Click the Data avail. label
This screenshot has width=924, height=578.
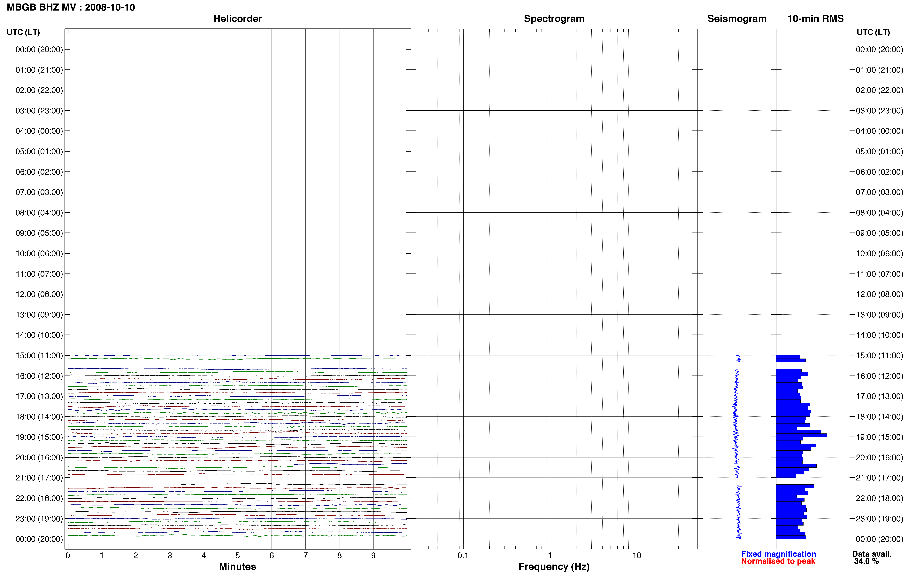click(871, 554)
